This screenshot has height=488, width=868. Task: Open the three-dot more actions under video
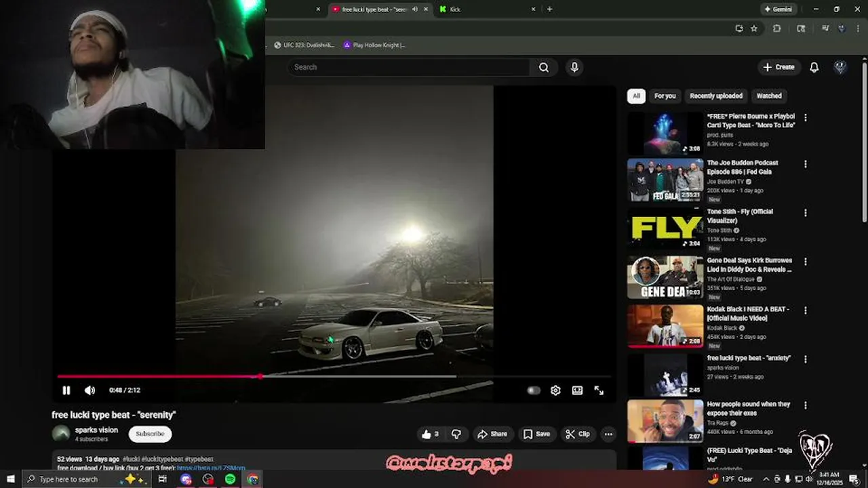click(x=608, y=434)
